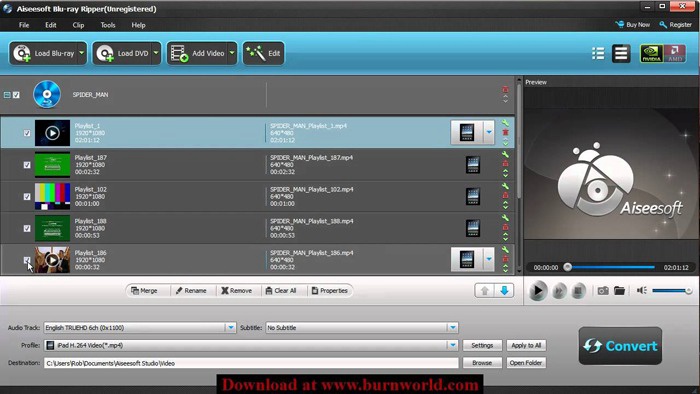The image size is (700, 394).
Task: Open the Playlist_1 profile format dropdown
Action: 489,133
